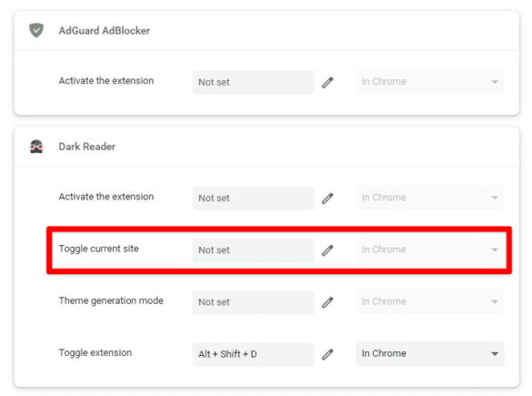Click the Dark Reader heading text
This screenshot has width=532, height=396.
click(x=87, y=147)
